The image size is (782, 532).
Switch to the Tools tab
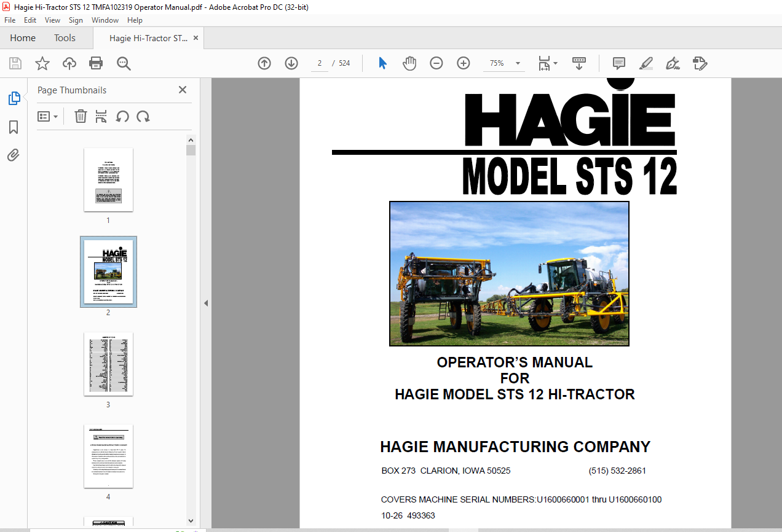coord(65,38)
